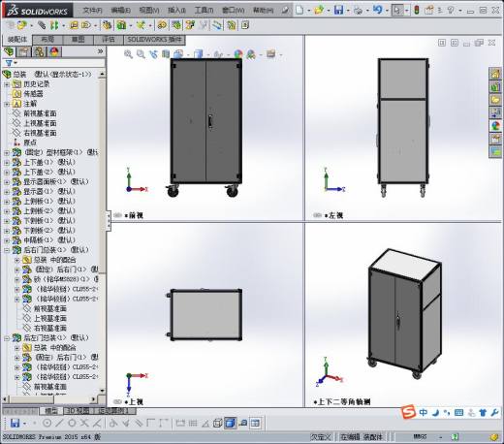This screenshot has width=504, height=444.
Task: Click the Display Style cube icon
Action: [x=199, y=54]
